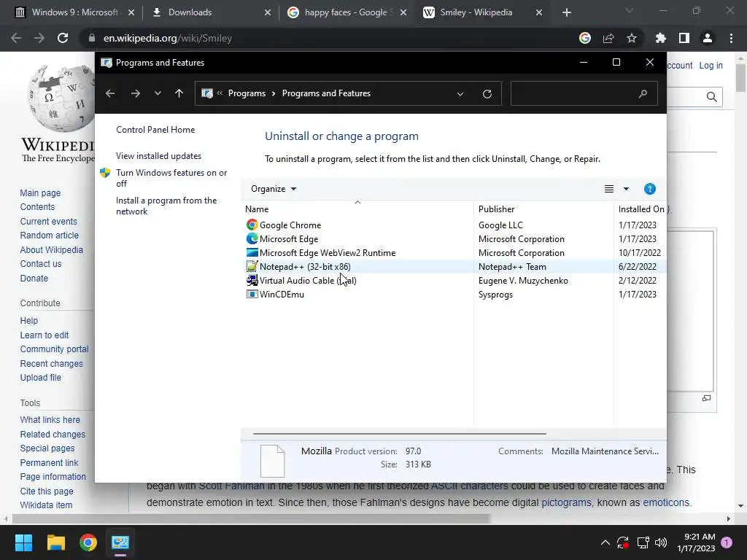747x560 pixels.
Task: Go forward in Programs and Features window
Action: (x=135, y=93)
